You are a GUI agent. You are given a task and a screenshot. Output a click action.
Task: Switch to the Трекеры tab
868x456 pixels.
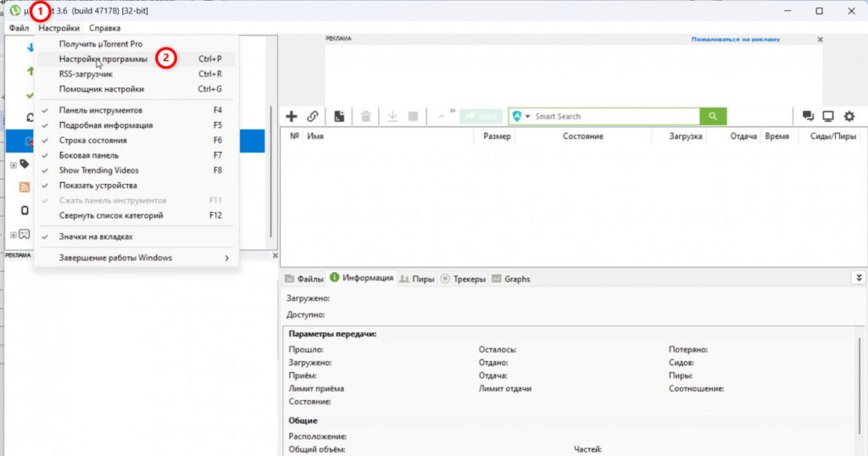coord(464,279)
